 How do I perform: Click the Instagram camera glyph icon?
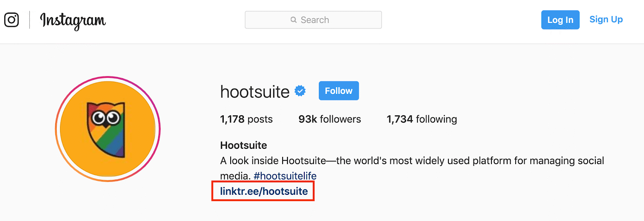click(x=11, y=20)
